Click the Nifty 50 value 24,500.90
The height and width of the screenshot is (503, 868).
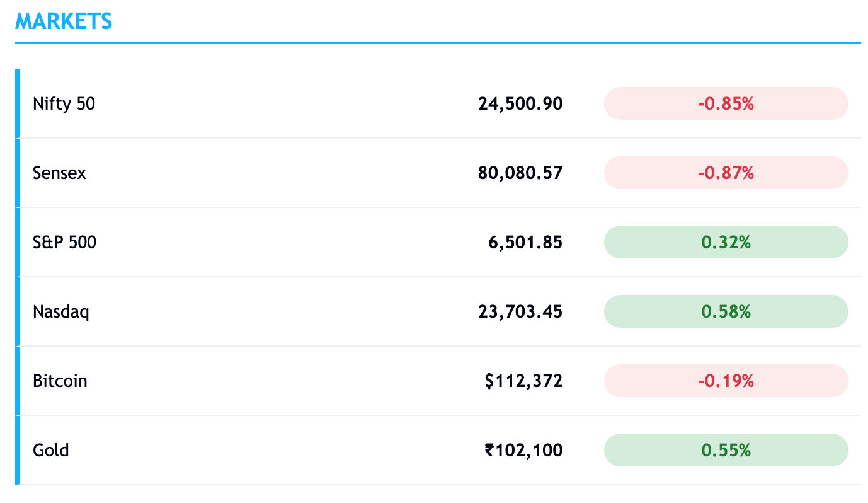(x=520, y=103)
